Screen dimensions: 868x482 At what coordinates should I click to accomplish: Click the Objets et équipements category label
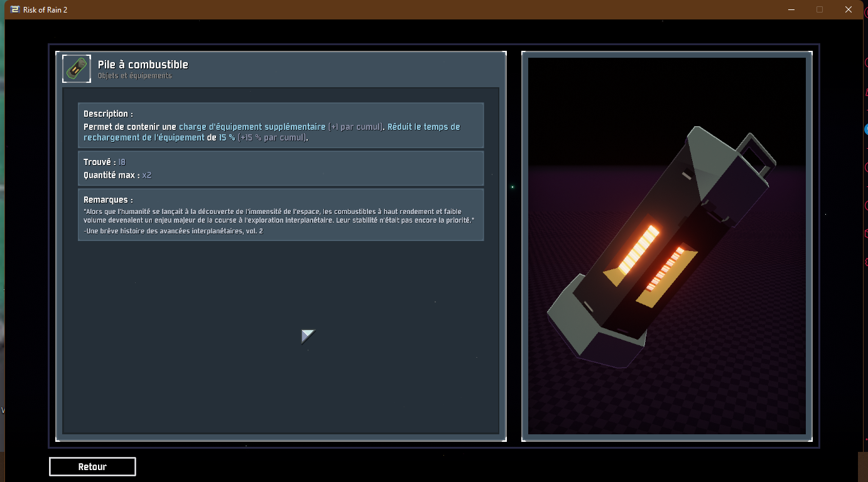pos(134,76)
